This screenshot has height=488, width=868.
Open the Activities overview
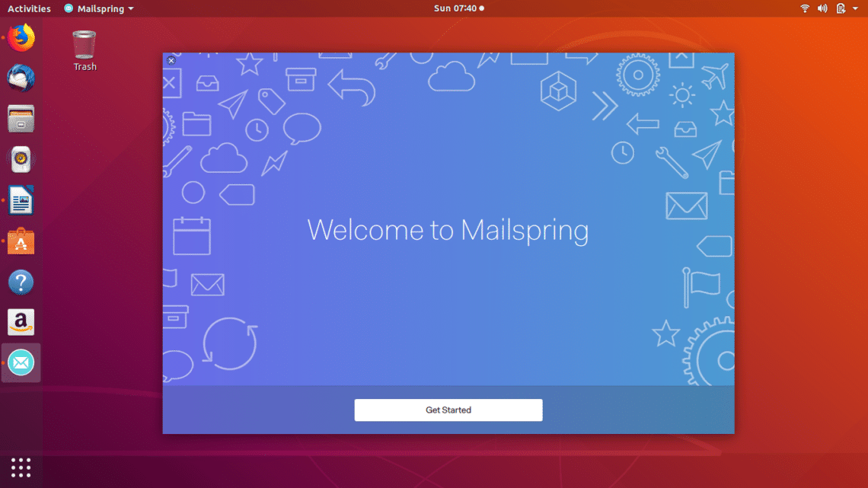coord(29,8)
